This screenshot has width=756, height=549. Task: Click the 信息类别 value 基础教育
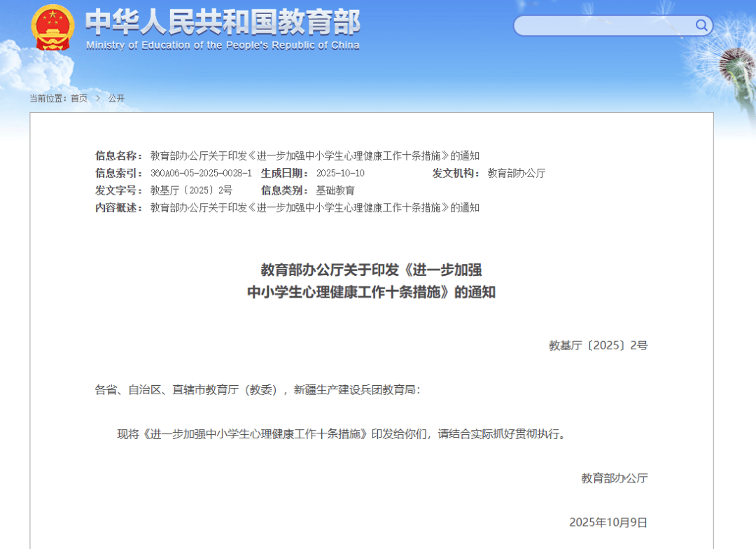(335, 190)
